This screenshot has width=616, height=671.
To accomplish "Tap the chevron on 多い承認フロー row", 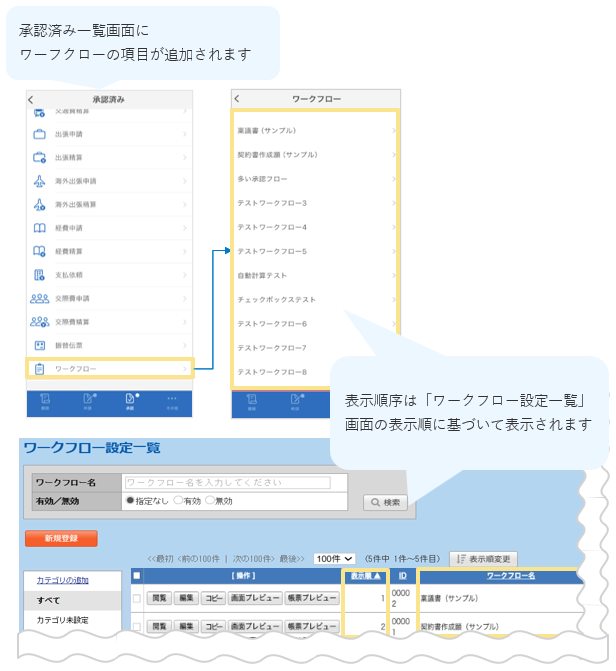I will coord(394,179).
